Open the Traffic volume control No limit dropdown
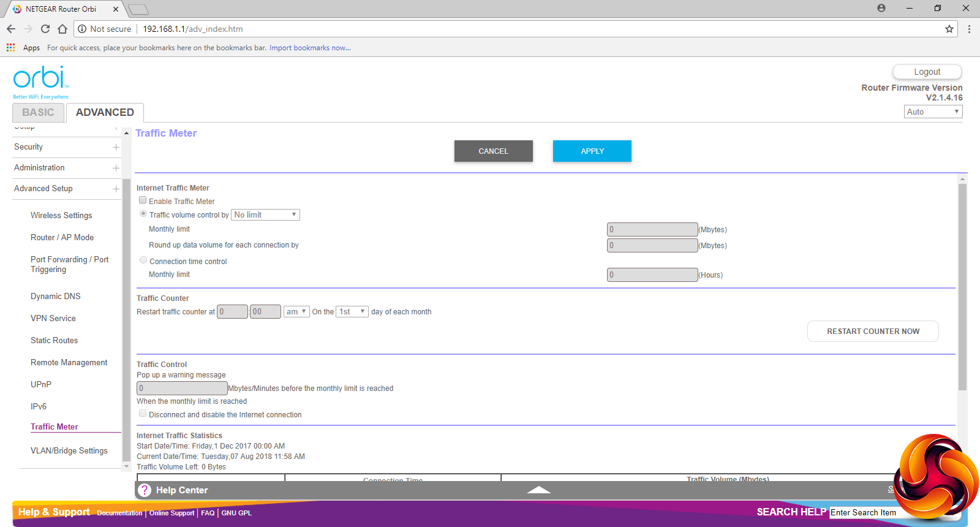980x527 pixels. tap(265, 215)
